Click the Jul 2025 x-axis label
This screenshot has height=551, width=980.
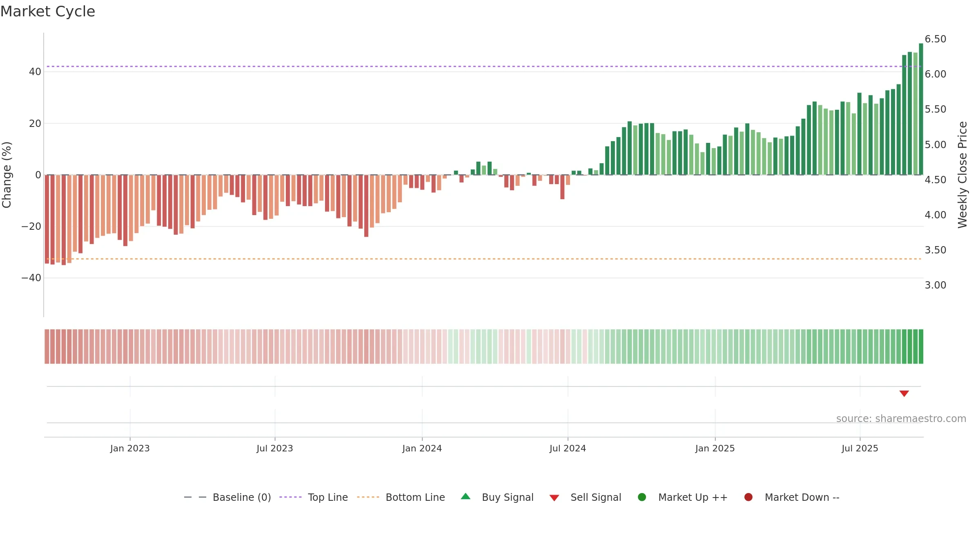click(x=860, y=448)
